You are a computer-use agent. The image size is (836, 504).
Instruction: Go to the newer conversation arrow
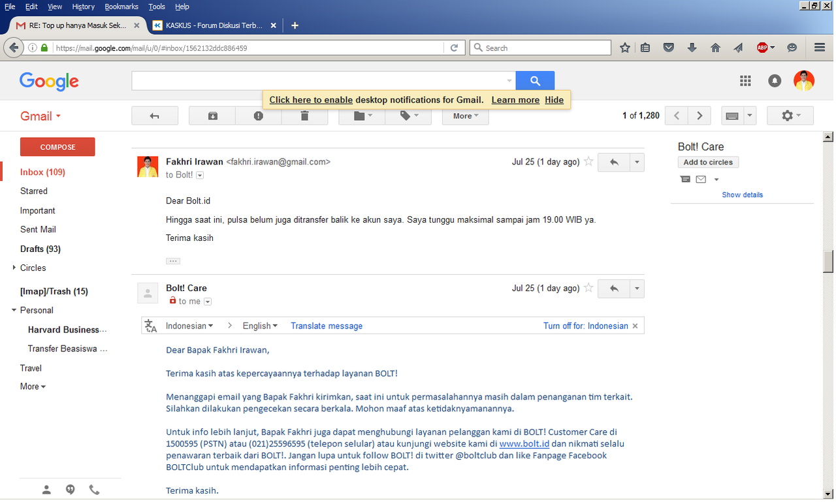click(x=677, y=116)
